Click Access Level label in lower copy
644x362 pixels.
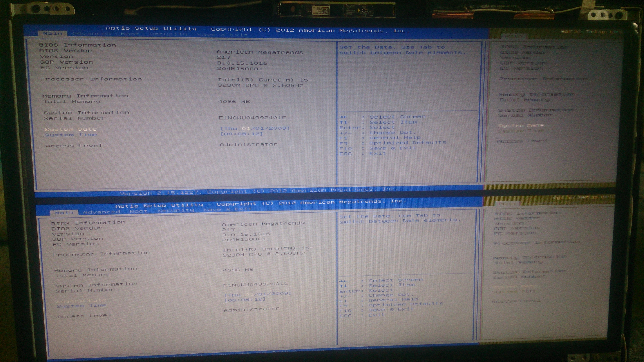[84, 316]
